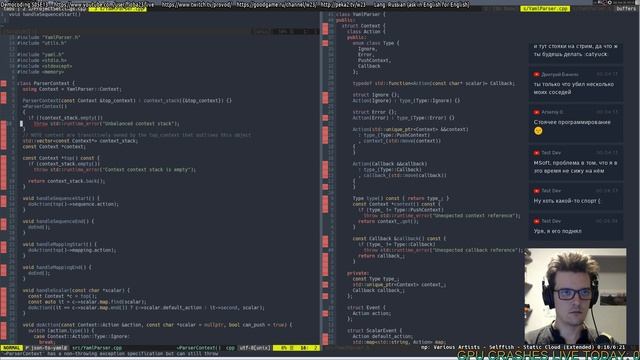Switch to the yellow YamlParser.cpp tab at top left
This screenshot has width=640, height=360.
click(x=118, y=9)
